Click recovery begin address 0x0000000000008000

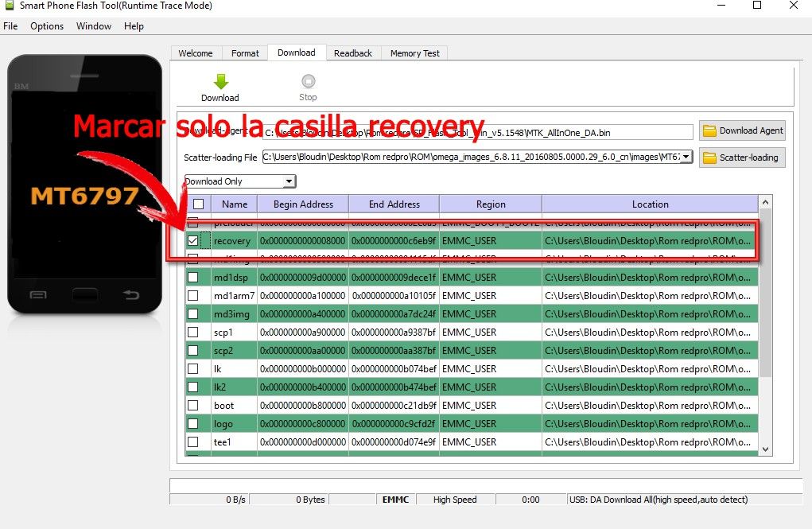point(302,241)
